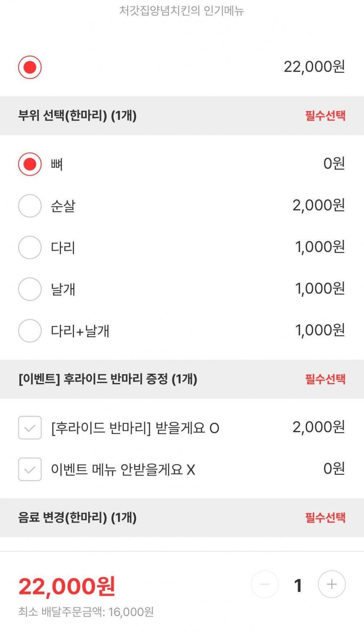Decrease quantity with the minus button
This screenshot has height=632, width=364.
click(x=265, y=585)
